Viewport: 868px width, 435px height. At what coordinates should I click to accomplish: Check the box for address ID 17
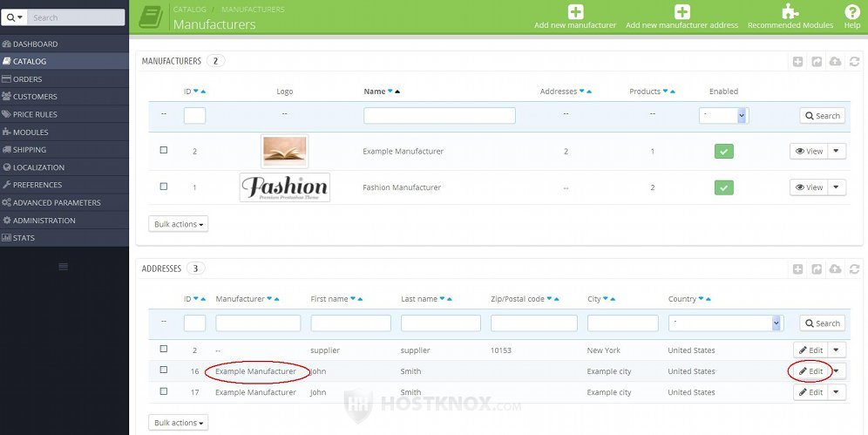[x=163, y=391]
